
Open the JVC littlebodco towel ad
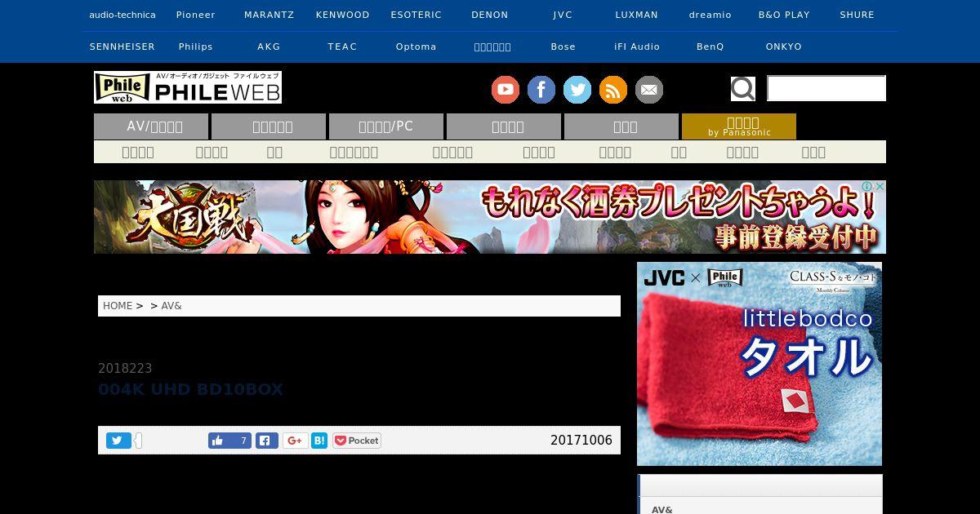point(759,364)
